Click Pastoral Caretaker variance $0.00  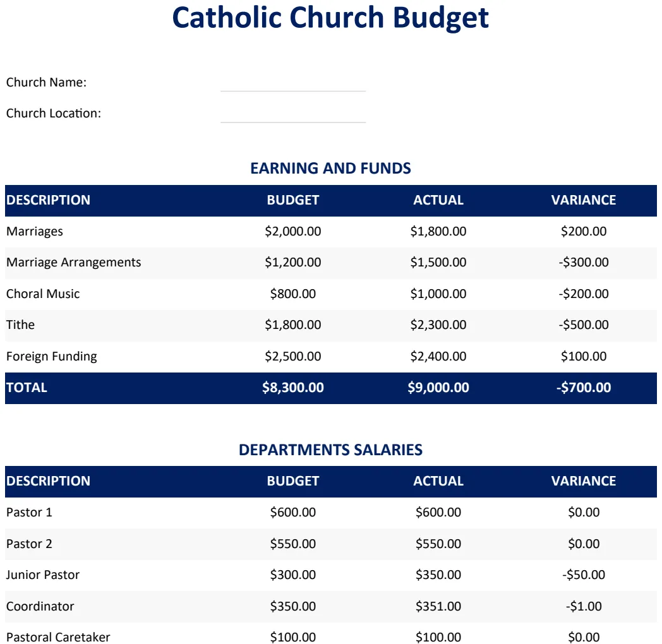click(x=584, y=637)
